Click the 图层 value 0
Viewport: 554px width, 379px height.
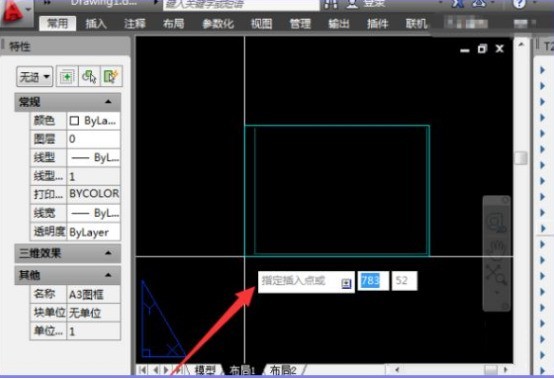pyautogui.click(x=93, y=139)
